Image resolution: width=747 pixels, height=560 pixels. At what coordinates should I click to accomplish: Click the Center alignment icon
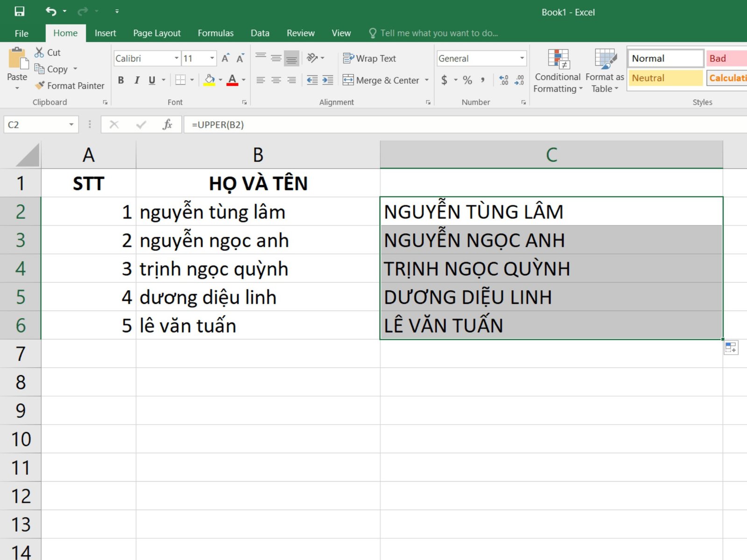276,80
